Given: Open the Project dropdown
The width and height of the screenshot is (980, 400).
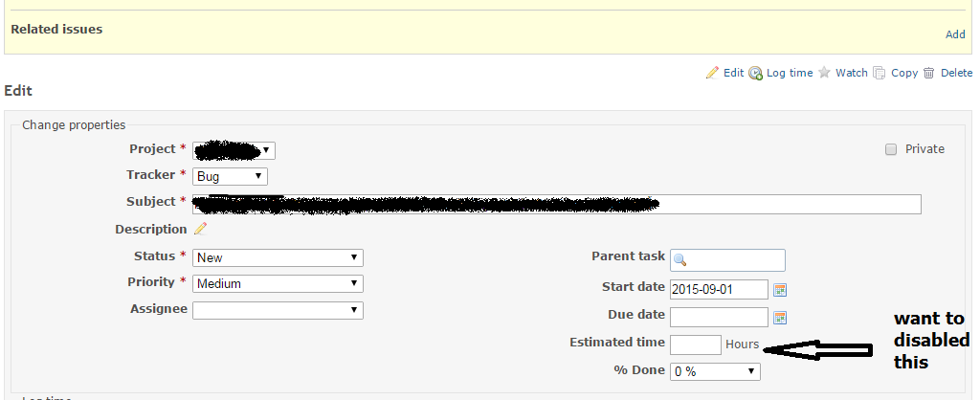Looking at the screenshot, I should (x=234, y=150).
